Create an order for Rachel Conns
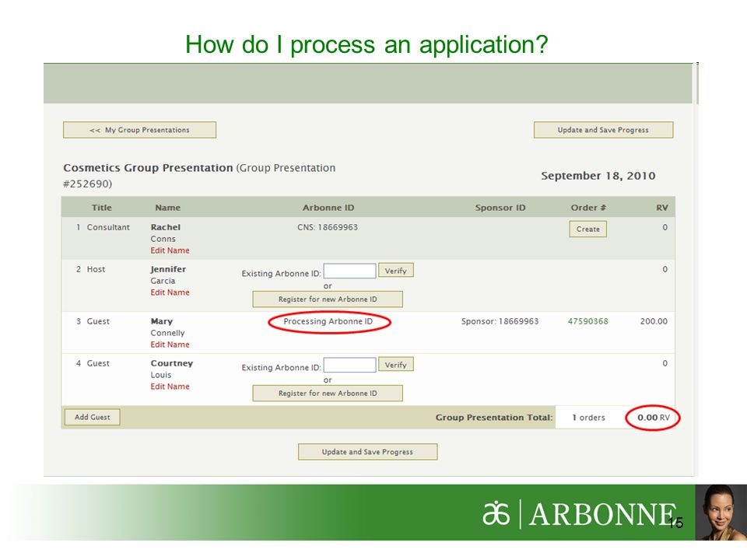This screenshot has height=560, width=747. click(588, 229)
